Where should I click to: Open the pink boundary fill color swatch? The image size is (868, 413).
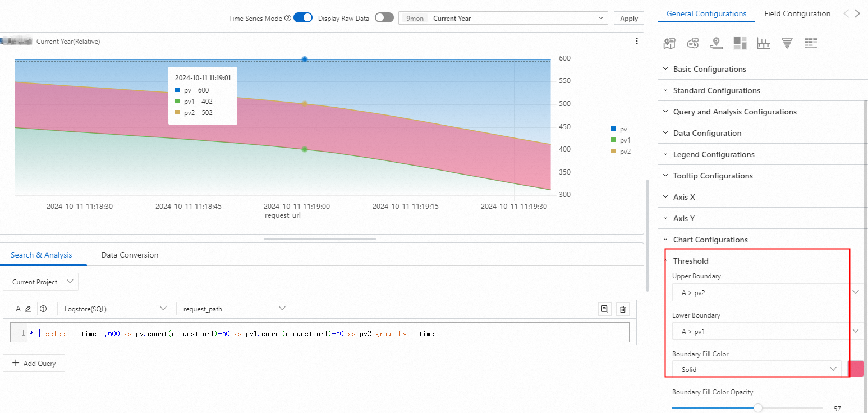[x=855, y=369]
